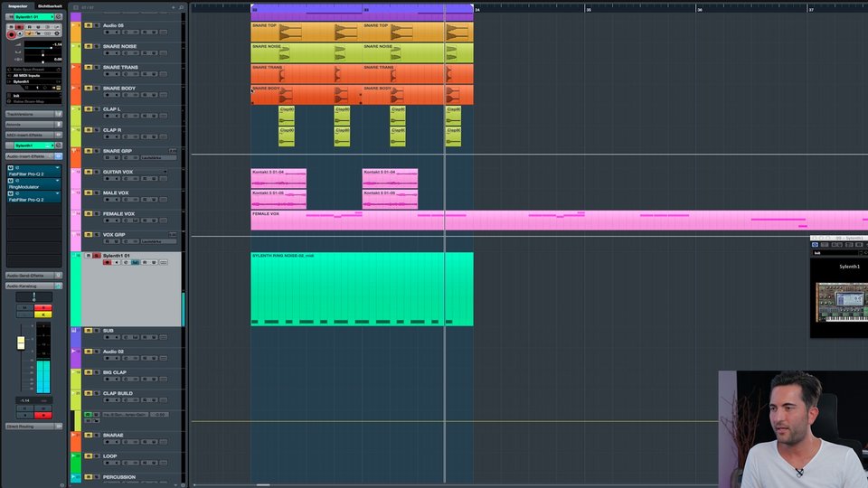
Task: Solo the SNARE TRANS track
Action: click(97, 68)
